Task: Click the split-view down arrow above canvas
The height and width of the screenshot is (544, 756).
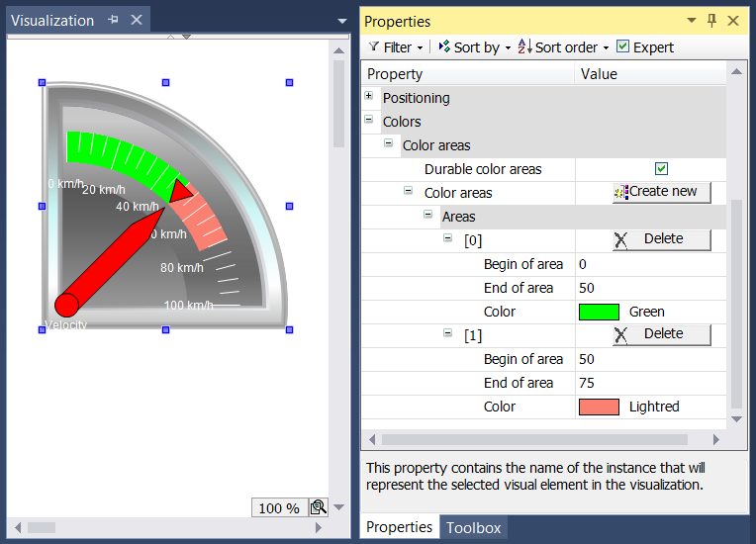Action: click(187, 37)
